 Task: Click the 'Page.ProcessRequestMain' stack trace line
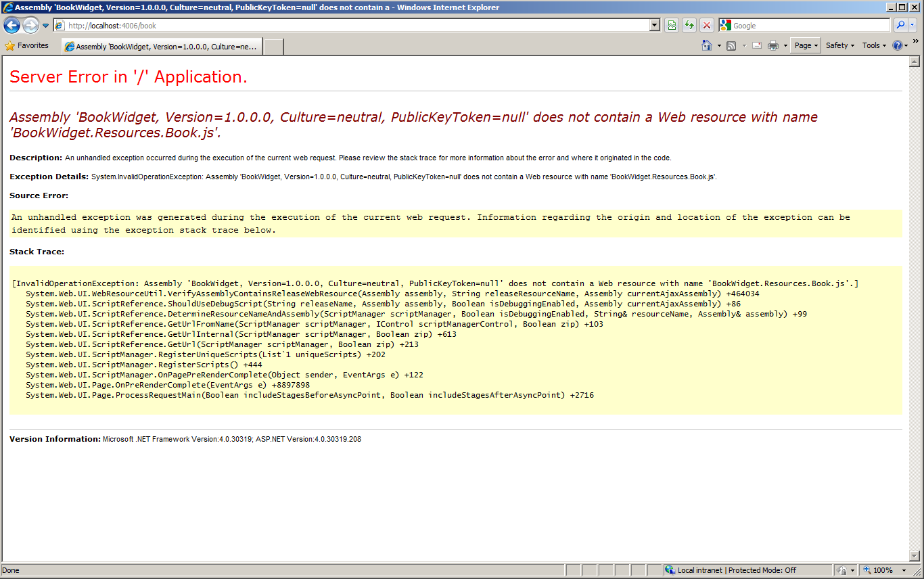pos(310,395)
